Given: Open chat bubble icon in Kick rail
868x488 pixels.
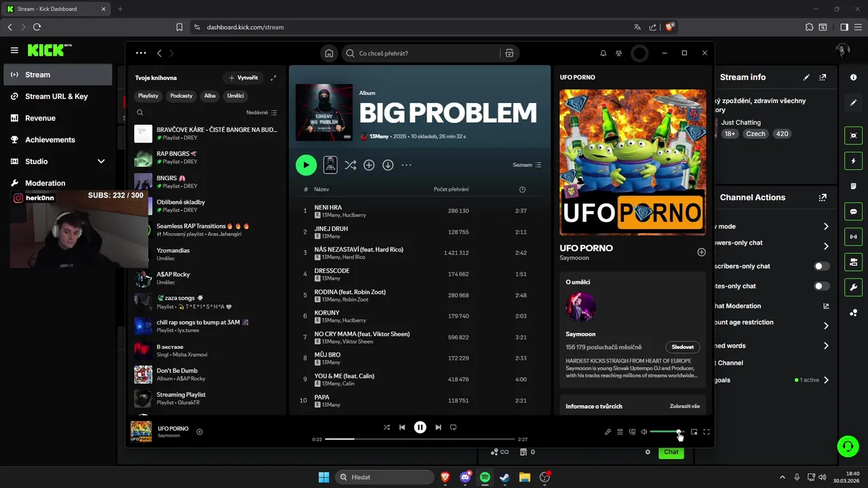Looking at the screenshot, I should (x=854, y=211).
